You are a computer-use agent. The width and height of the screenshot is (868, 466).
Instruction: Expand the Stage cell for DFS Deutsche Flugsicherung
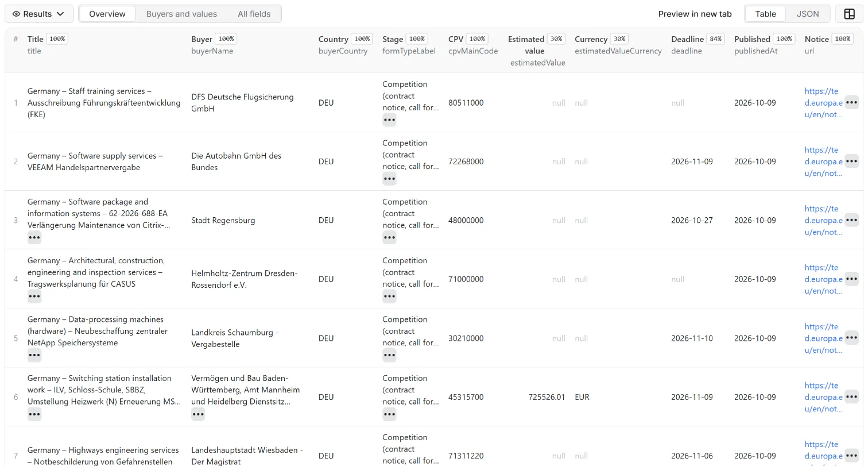(389, 120)
